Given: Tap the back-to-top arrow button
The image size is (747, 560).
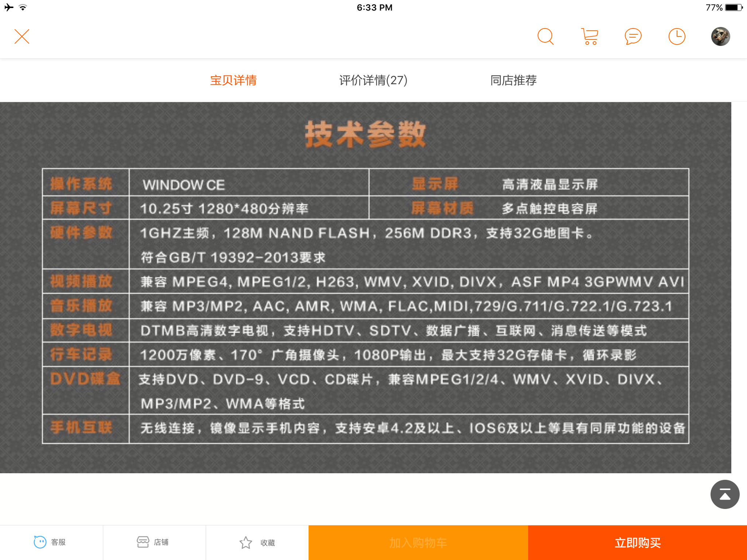Looking at the screenshot, I should click(x=725, y=494).
